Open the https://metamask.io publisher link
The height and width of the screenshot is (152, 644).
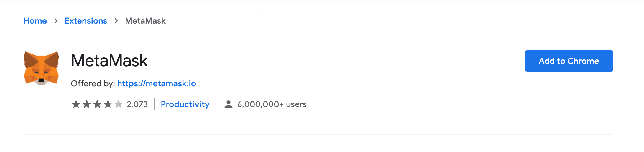tap(157, 84)
